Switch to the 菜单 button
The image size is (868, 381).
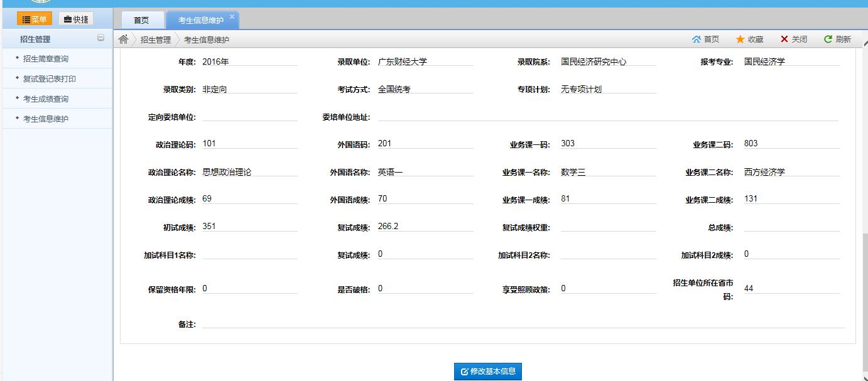(35, 19)
